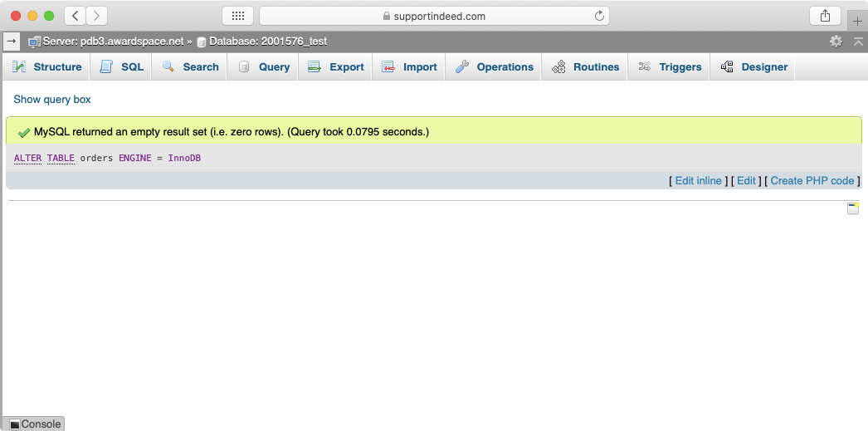
Task: Go back with Safari back arrow
Action: [x=76, y=16]
